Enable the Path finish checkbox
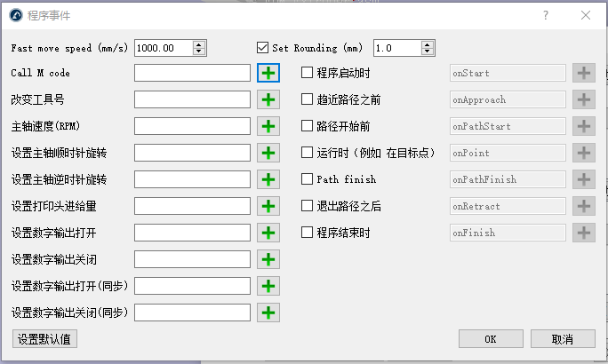608x364 pixels. [307, 179]
